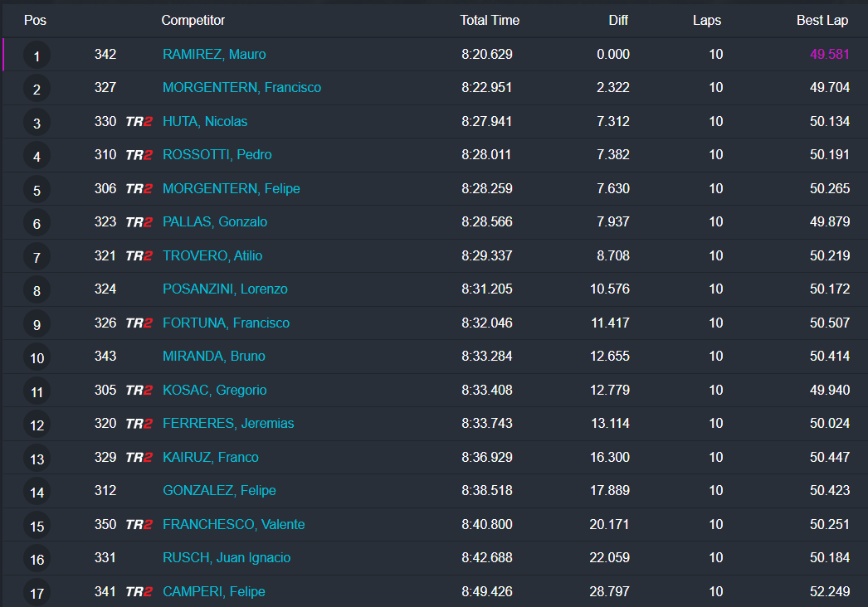Viewport: 868px width, 607px height.
Task: Click the TR2 badge for PALLAS, Gonzalo
Action: 139,222
